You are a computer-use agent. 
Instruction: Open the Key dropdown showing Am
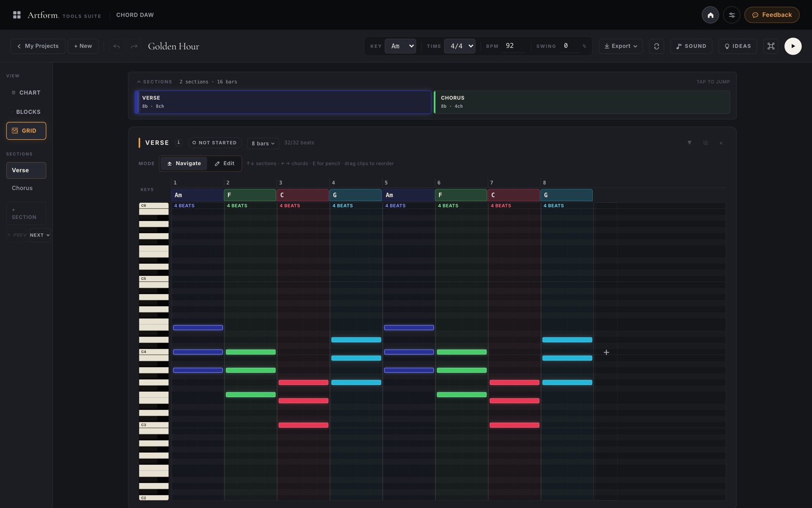pyautogui.click(x=400, y=46)
